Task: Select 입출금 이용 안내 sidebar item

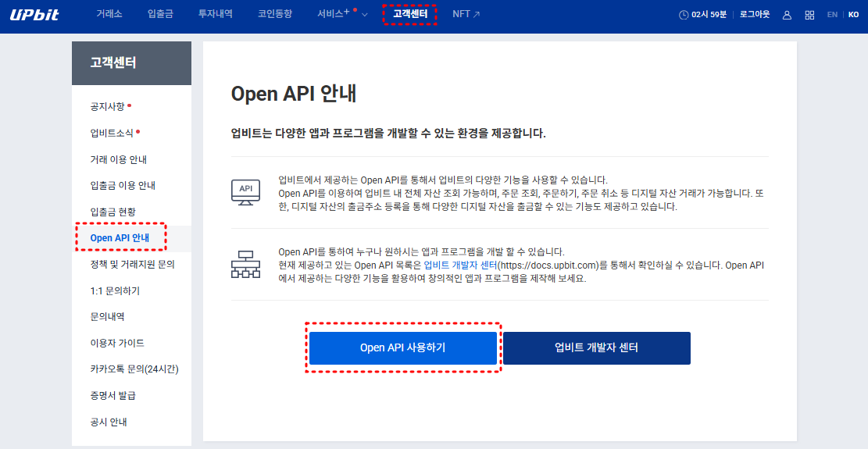Action: click(x=123, y=185)
